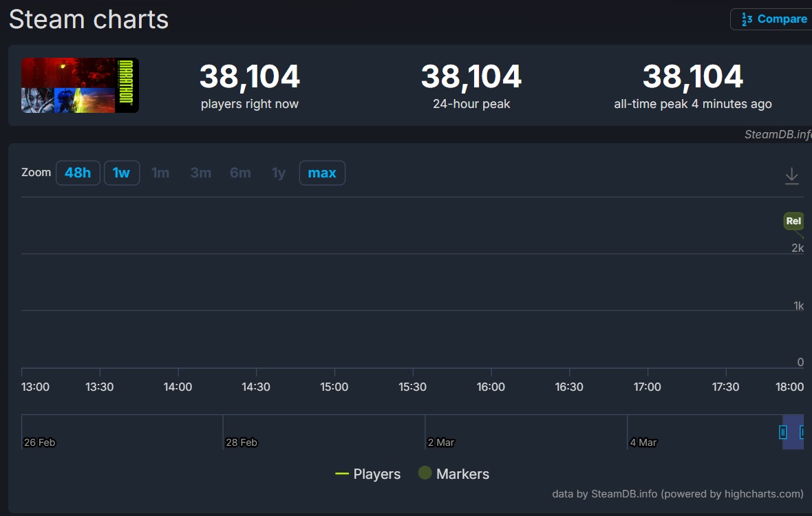Image resolution: width=812 pixels, height=516 pixels.
Task: Select the 1m zoom range
Action: coord(160,173)
